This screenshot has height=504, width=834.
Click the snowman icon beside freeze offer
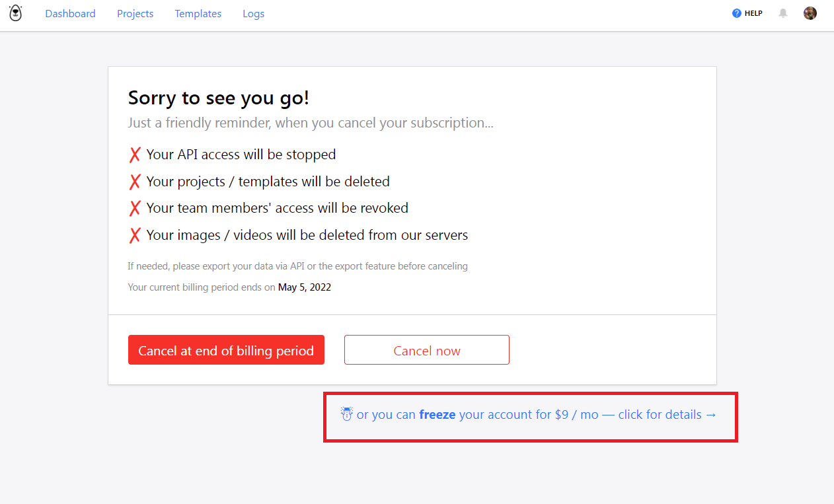(347, 414)
